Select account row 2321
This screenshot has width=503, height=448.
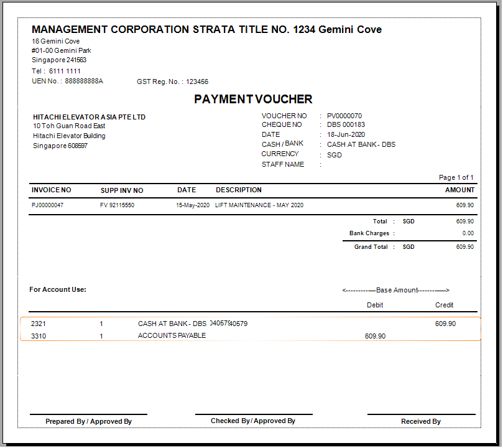click(39, 324)
